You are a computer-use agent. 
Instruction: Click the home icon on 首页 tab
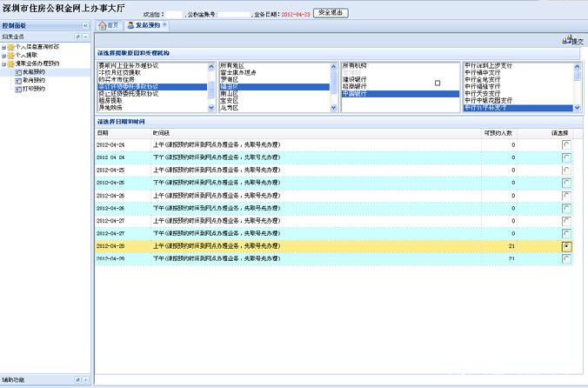click(103, 26)
